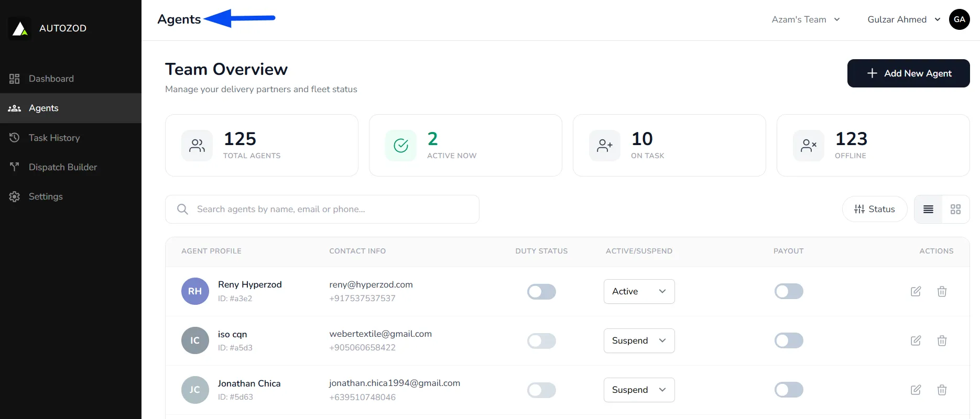
Task: Click the Dispatch Builder branch icon
Action: tap(15, 167)
